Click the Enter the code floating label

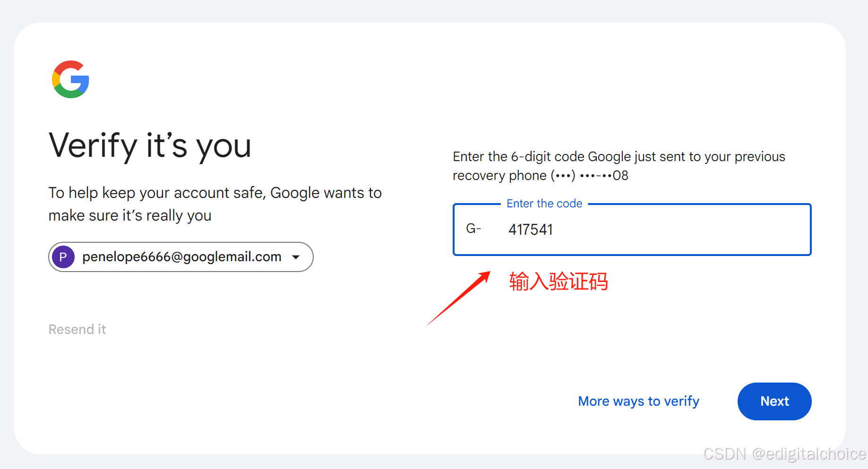pyautogui.click(x=544, y=204)
